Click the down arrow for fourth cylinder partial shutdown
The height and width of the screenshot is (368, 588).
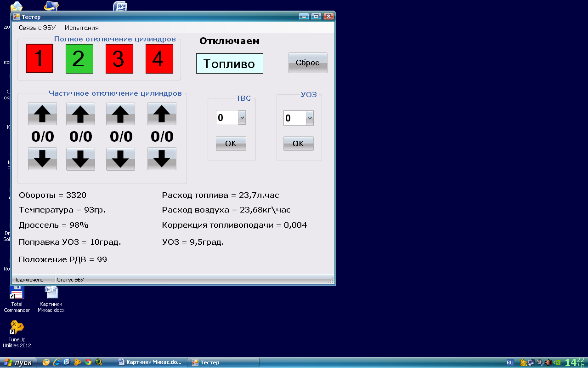[x=162, y=159]
